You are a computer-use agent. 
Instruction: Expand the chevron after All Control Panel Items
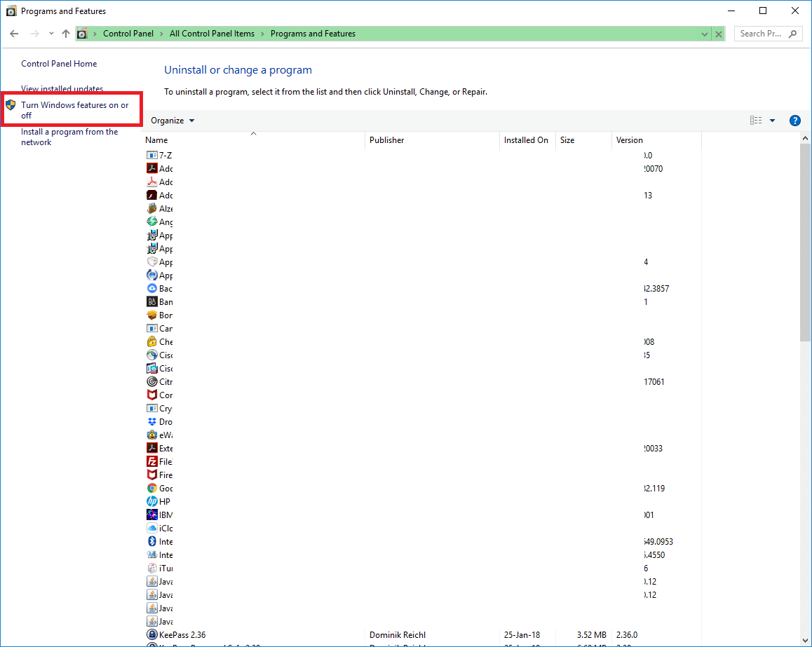pyautogui.click(x=262, y=34)
